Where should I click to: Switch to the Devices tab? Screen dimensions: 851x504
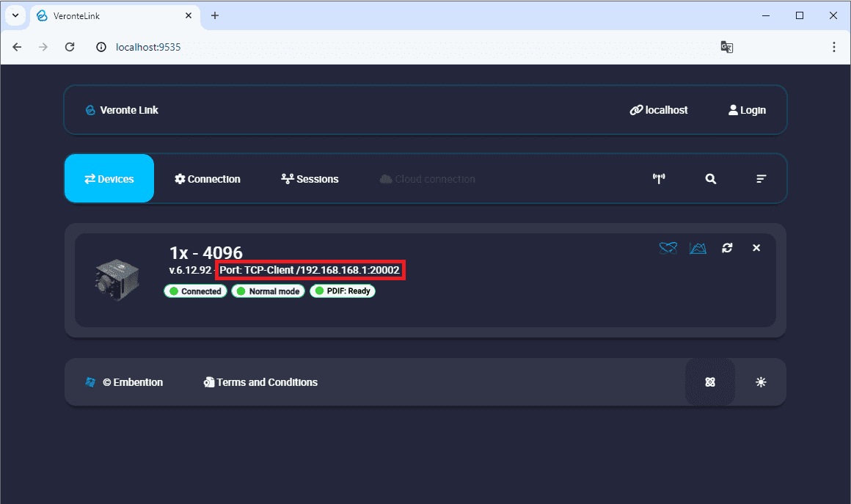pyautogui.click(x=109, y=179)
